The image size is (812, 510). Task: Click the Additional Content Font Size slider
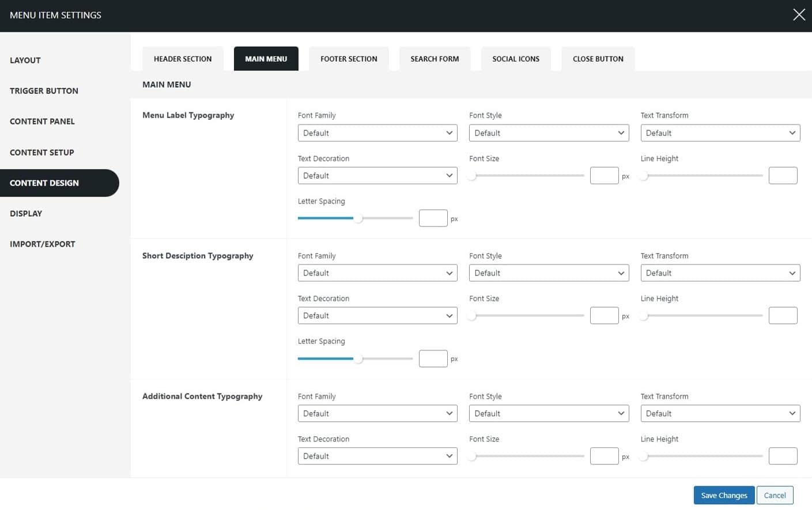click(x=527, y=456)
